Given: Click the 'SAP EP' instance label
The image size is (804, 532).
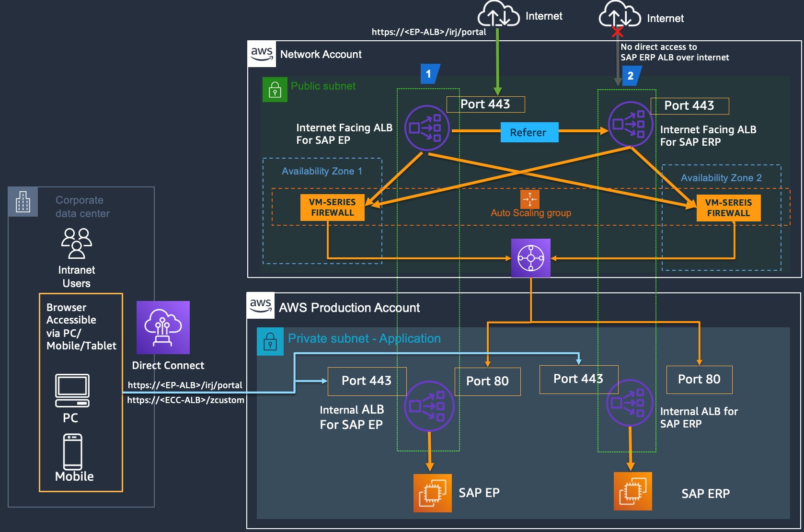Looking at the screenshot, I should coord(479,493).
